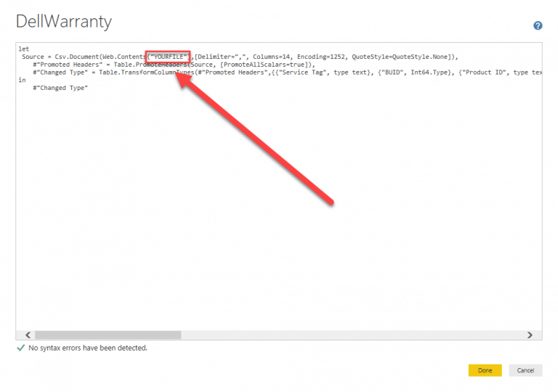Click "Product ID" column name text
This screenshot has width=558, height=392.
(x=484, y=72)
